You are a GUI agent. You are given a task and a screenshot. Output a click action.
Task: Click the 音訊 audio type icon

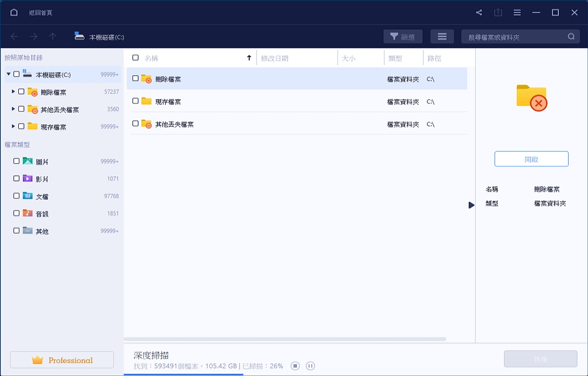click(x=28, y=213)
